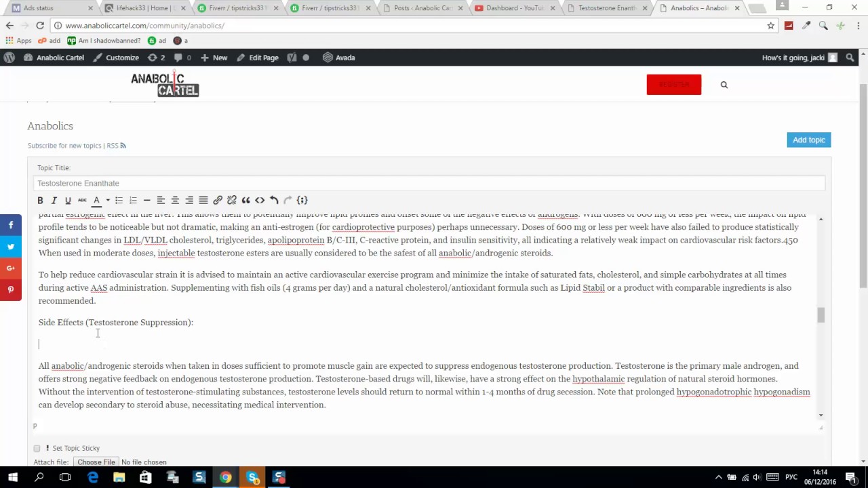Open the RSS feed link
Screen dimensions: 868x488
(115, 146)
